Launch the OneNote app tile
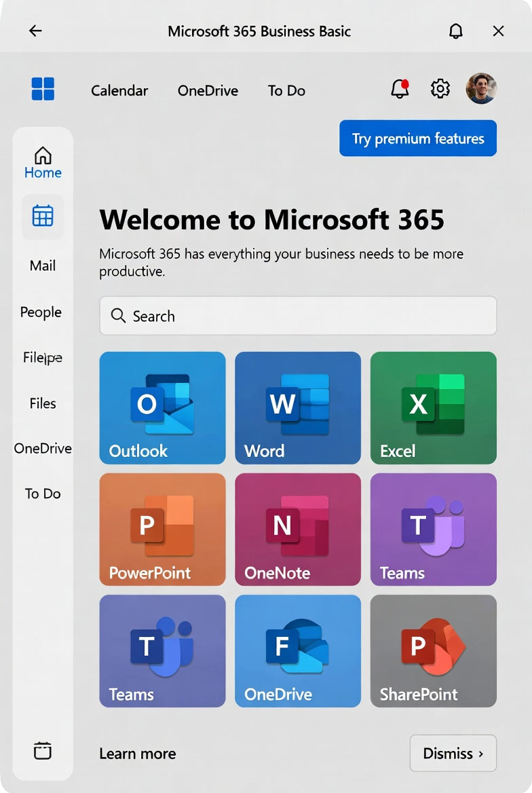The height and width of the screenshot is (793, 532). pyautogui.click(x=298, y=530)
